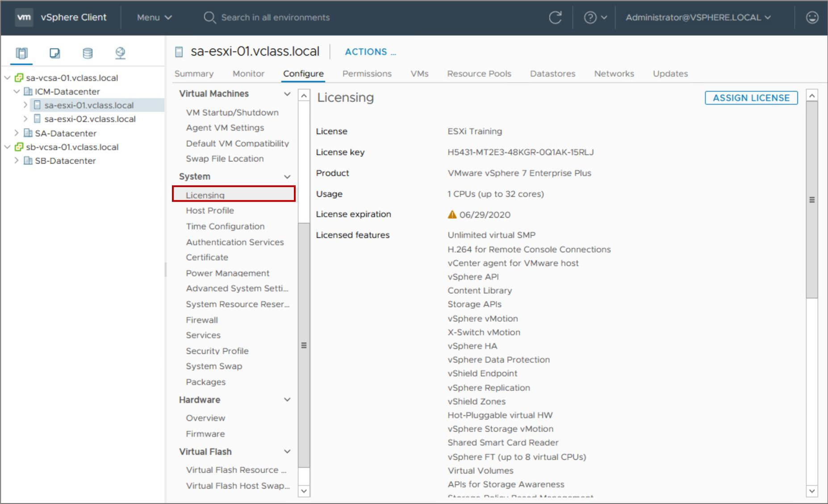Click ICM-Datacenter datacenter icon
Viewport: 828px width, 504px height.
pyautogui.click(x=28, y=92)
